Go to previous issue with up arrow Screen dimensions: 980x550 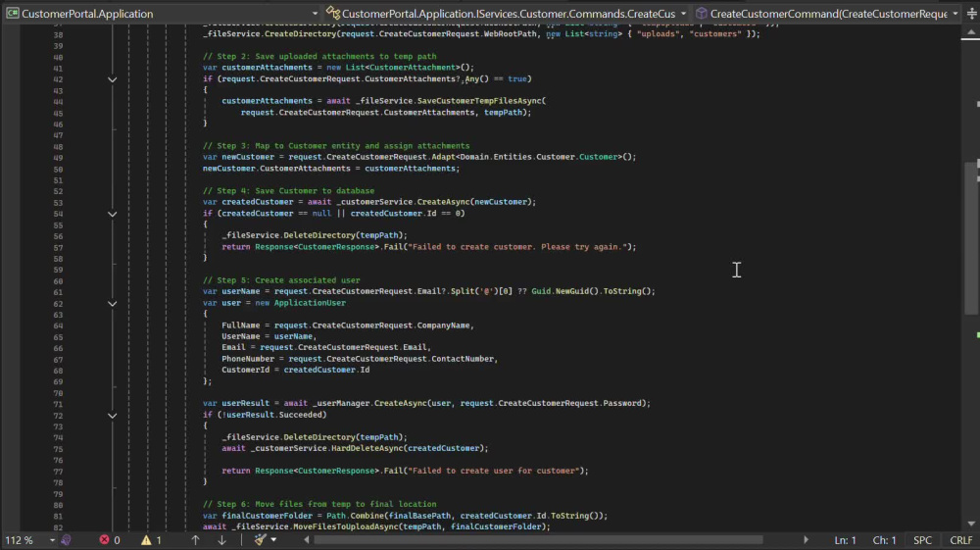point(195,540)
